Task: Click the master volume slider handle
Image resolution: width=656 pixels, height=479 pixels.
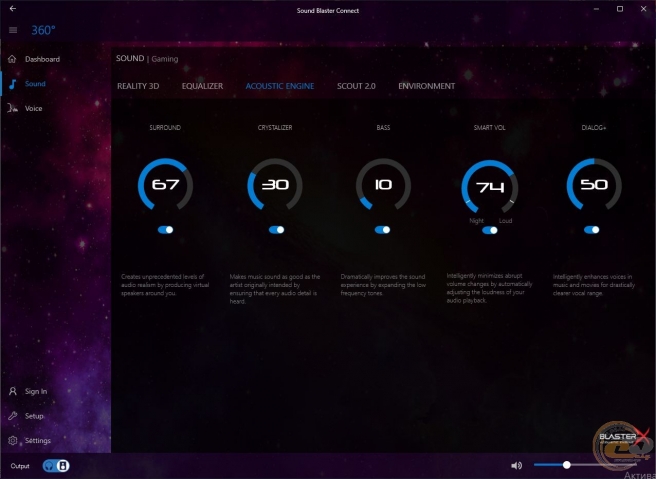Action: (566, 465)
